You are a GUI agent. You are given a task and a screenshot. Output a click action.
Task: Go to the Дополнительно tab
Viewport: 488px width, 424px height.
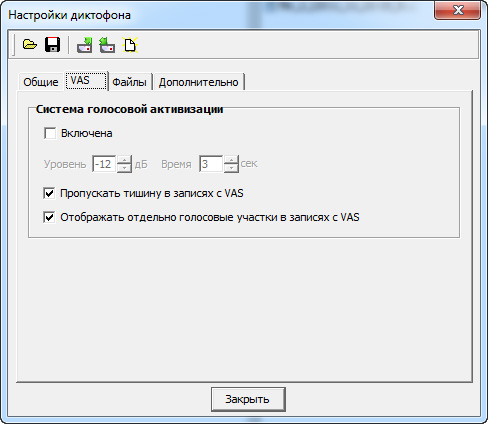(199, 82)
